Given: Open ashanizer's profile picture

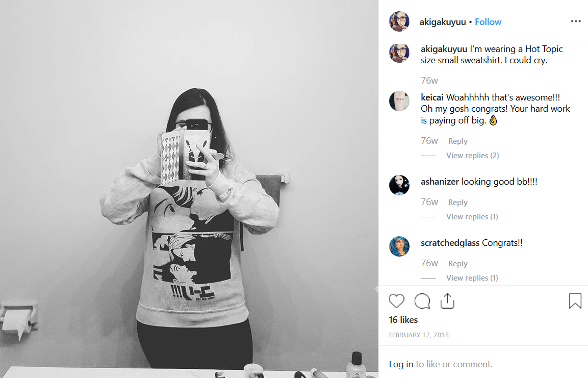Looking at the screenshot, I should (x=399, y=185).
